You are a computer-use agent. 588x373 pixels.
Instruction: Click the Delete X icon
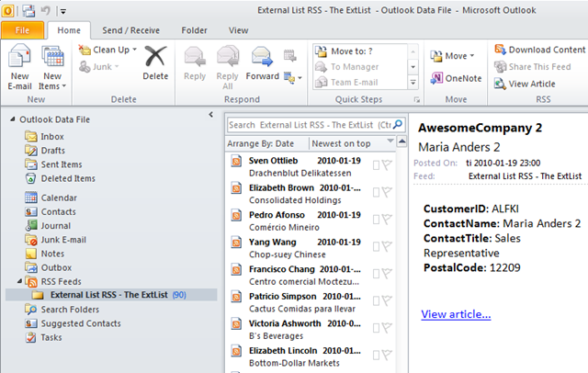(155, 56)
